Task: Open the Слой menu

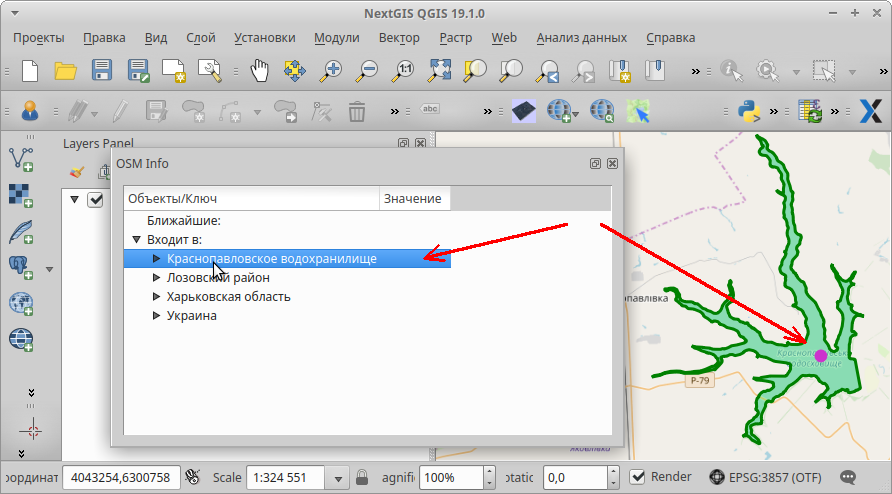Action: coord(201,38)
